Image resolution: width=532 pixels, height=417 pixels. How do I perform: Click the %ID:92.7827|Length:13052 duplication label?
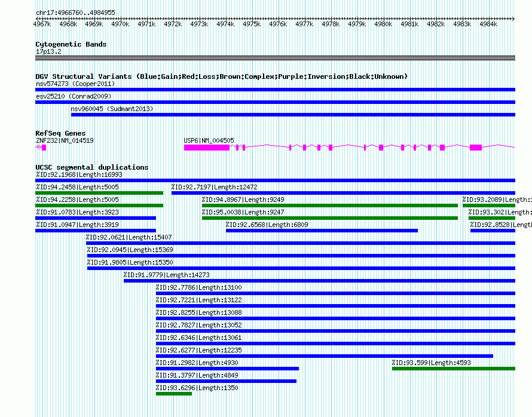(199, 325)
